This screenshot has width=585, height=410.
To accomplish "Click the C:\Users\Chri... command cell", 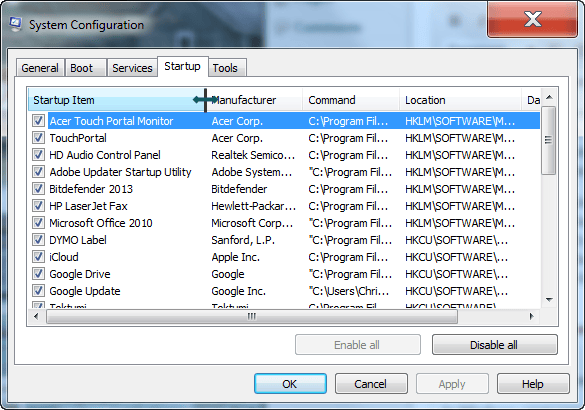I will (x=349, y=291).
